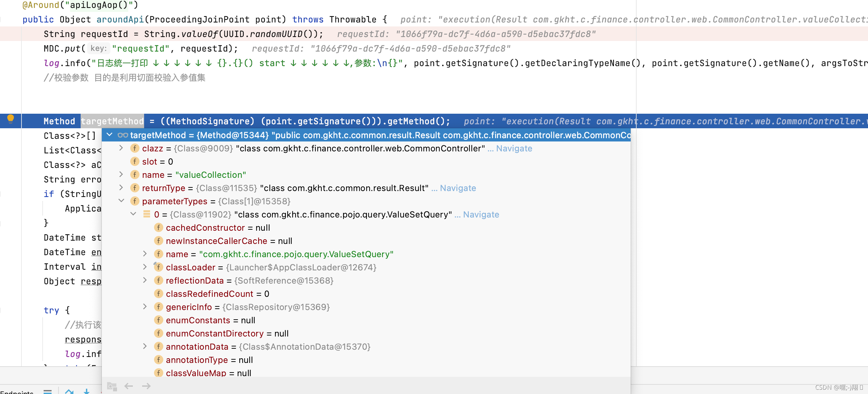The image size is (868, 394).
Task: Click the field icon next to enumConstants
Action: pos(158,320)
